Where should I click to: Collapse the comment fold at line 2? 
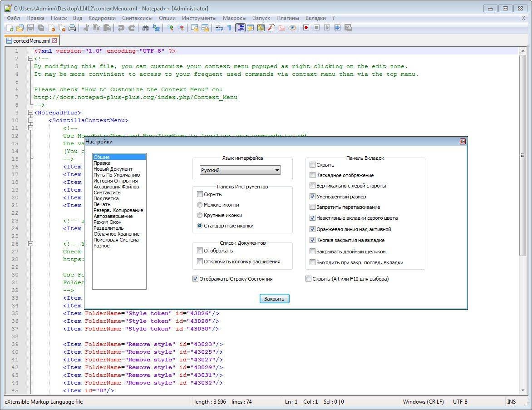click(30, 59)
